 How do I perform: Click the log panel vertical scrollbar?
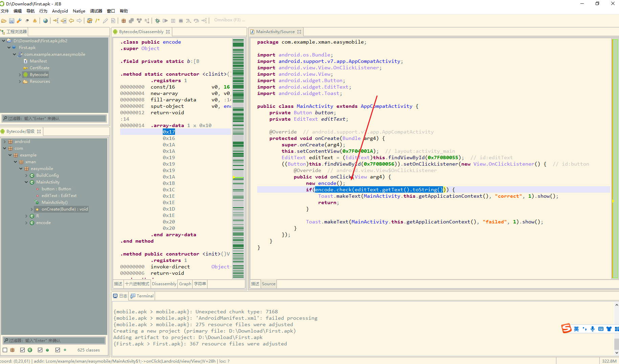pos(616,329)
